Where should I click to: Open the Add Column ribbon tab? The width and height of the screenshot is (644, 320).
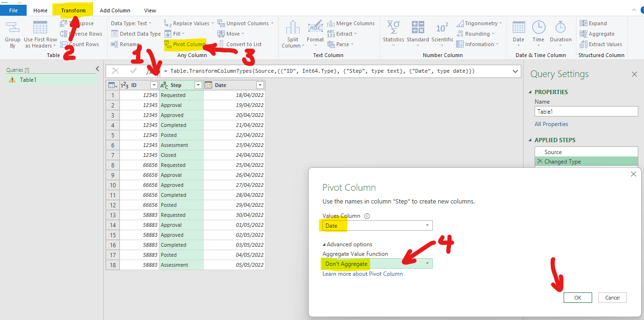[x=115, y=10]
